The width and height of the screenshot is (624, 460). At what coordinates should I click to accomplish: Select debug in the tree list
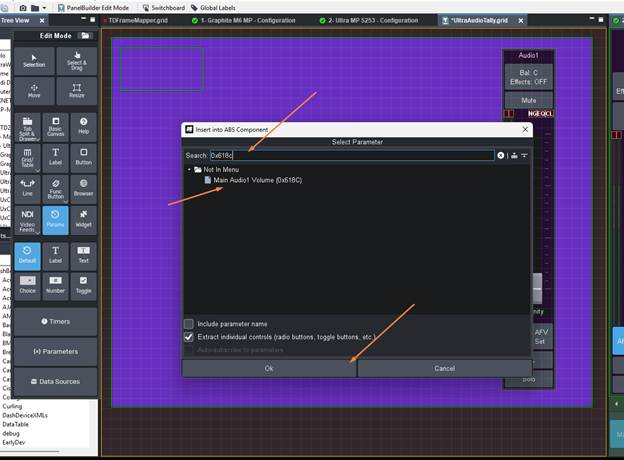tap(11, 434)
